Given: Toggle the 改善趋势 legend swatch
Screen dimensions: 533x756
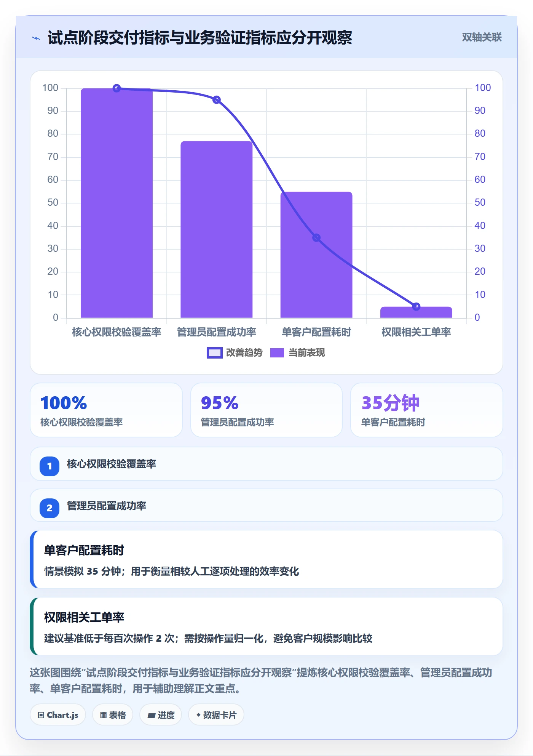Looking at the screenshot, I should [x=214, y=353].
